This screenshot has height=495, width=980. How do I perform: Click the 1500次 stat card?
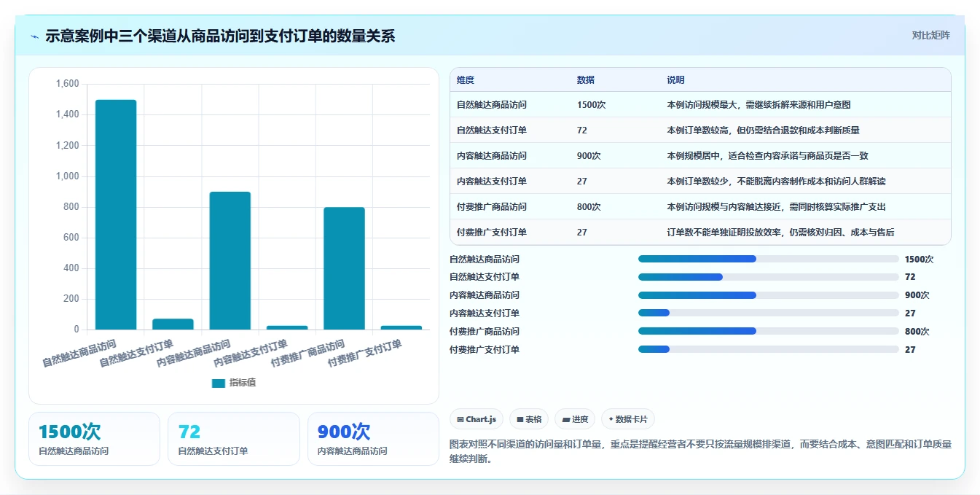[94, 439]
